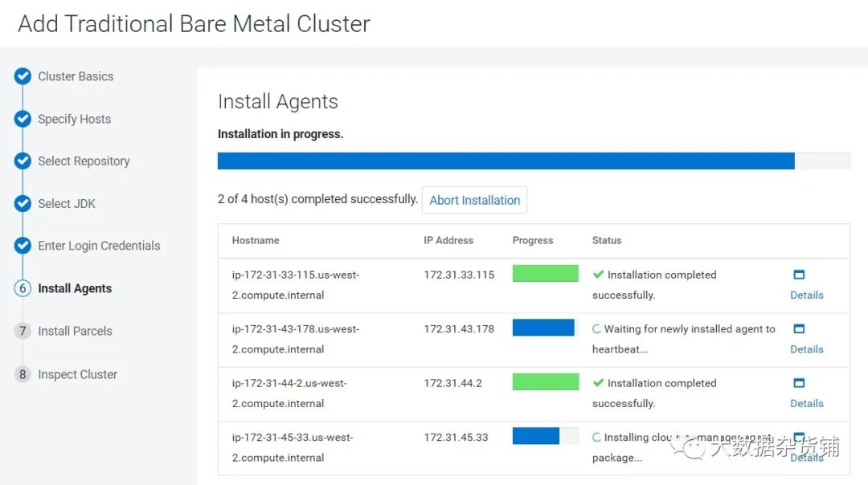
Task: Click green success check for 172.31.33.115
Action: [598, 275]
